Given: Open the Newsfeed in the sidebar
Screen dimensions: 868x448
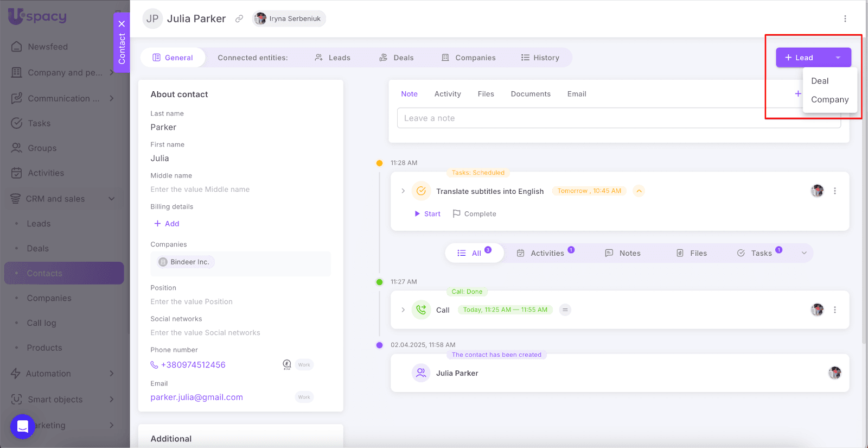Looking at the screenshot, I should 48,47.
